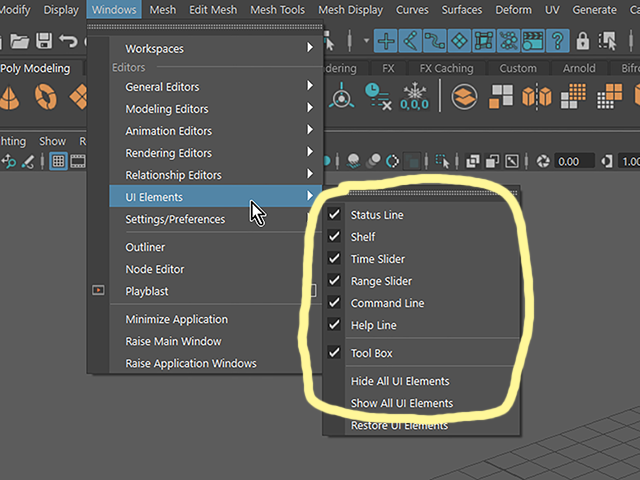Click the circled stacked-layers shelf icon
This screenshot has height=480, width=640.
point(464,97)
